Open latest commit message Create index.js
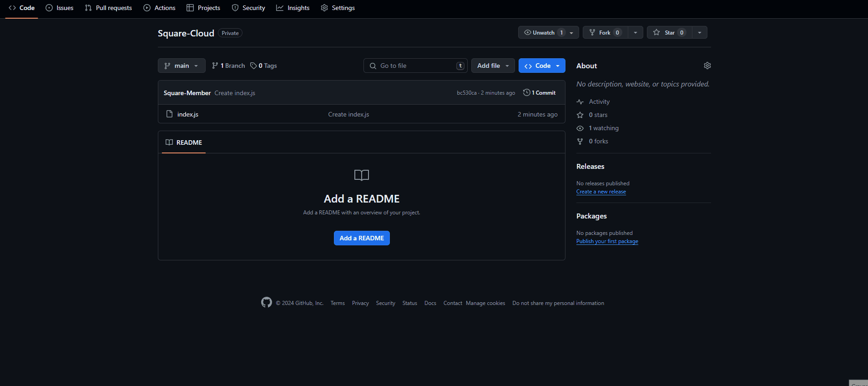868x386 pixels. coord(235,93)
